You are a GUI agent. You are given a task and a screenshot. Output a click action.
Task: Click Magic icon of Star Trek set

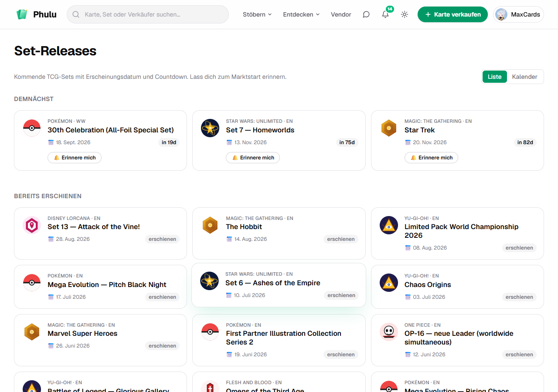coord(389,128)
